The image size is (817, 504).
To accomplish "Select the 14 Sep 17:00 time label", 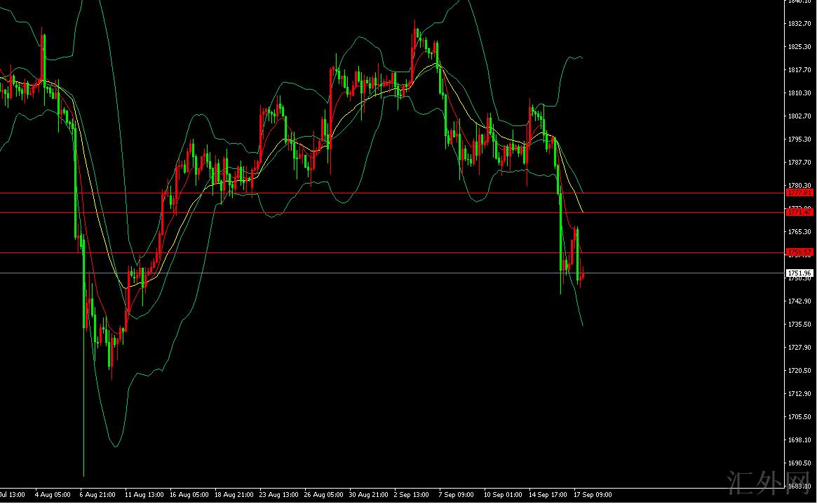I will [x=548, y=495].
